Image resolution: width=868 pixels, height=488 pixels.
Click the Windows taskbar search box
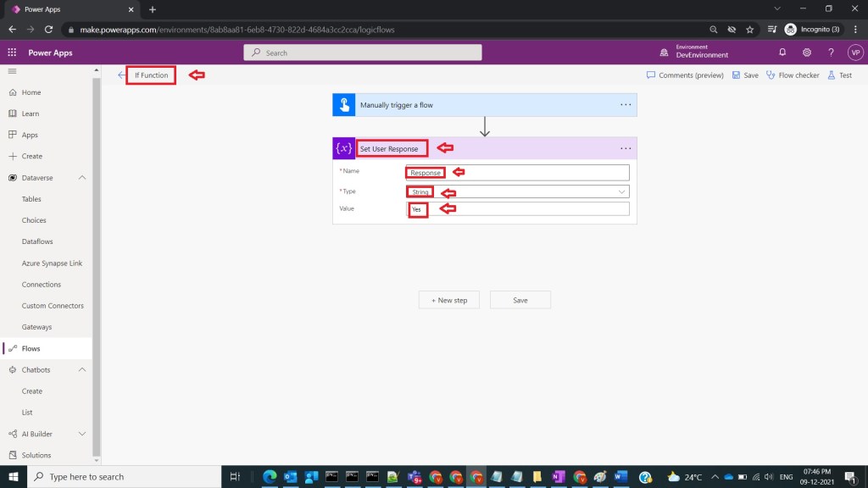(x=127, y=477)
